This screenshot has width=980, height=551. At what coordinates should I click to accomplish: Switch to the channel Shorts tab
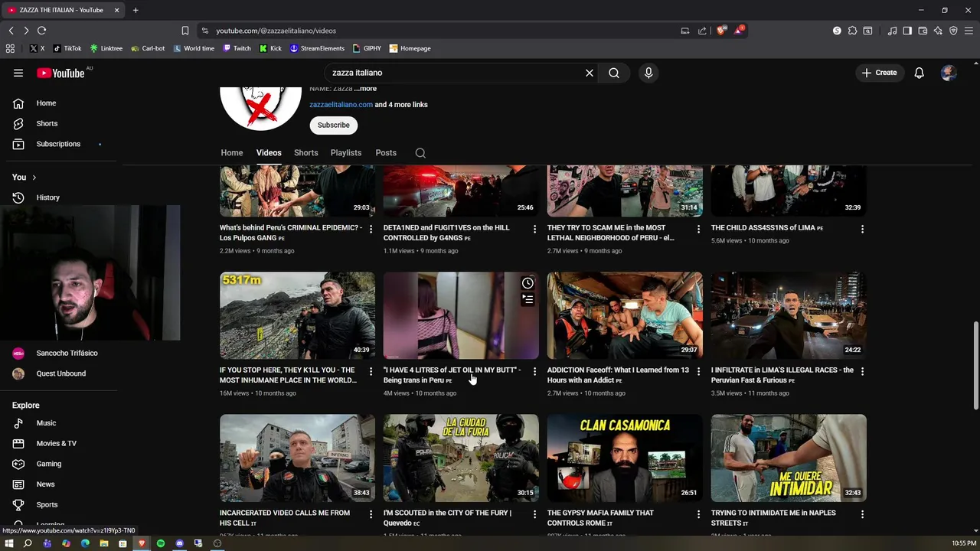tap(305, 153)
